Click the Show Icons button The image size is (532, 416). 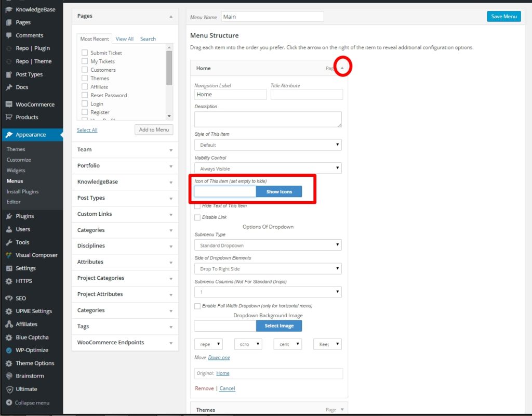click(279, 192)
